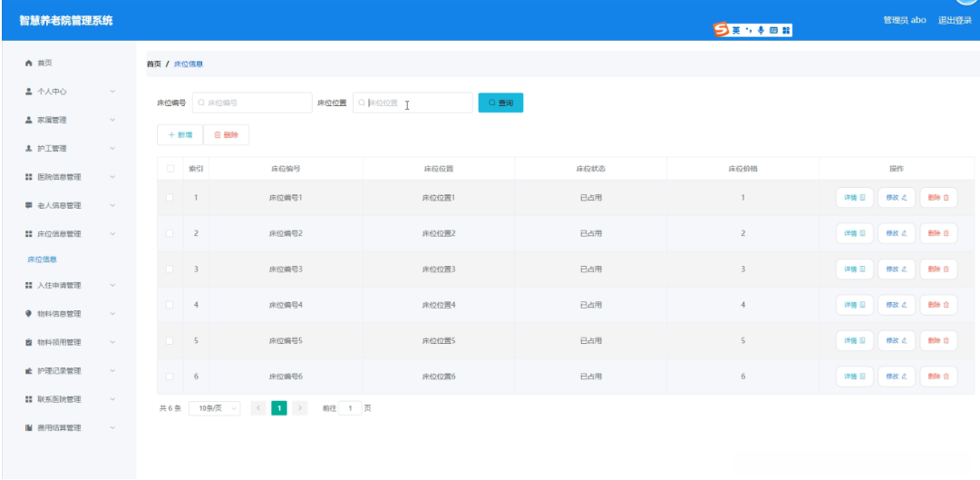Click the 首页 breadcrumb link
The height and width of the screenshot is (480, 980).
pyautogui.click(x=154, y=64)
